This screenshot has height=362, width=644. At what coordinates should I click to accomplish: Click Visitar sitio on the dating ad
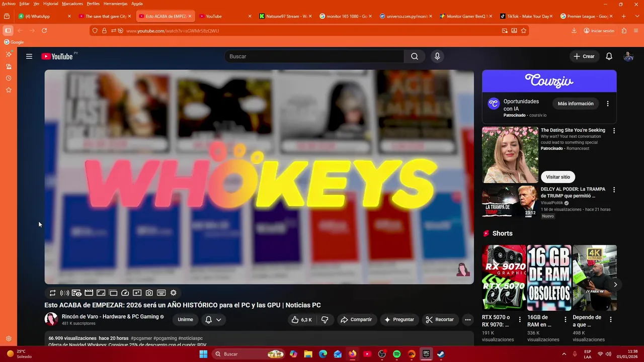click(558, 177)
